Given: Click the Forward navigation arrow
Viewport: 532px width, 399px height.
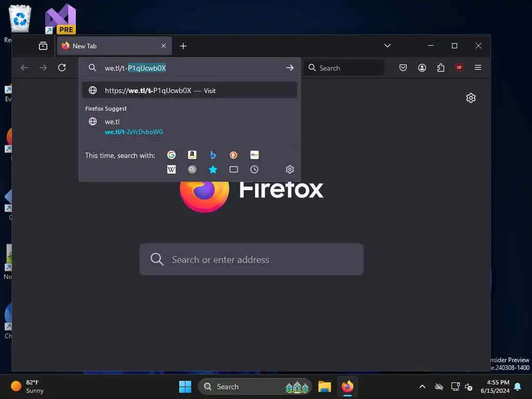Looking at the screenshot, I should coord(43,68).
